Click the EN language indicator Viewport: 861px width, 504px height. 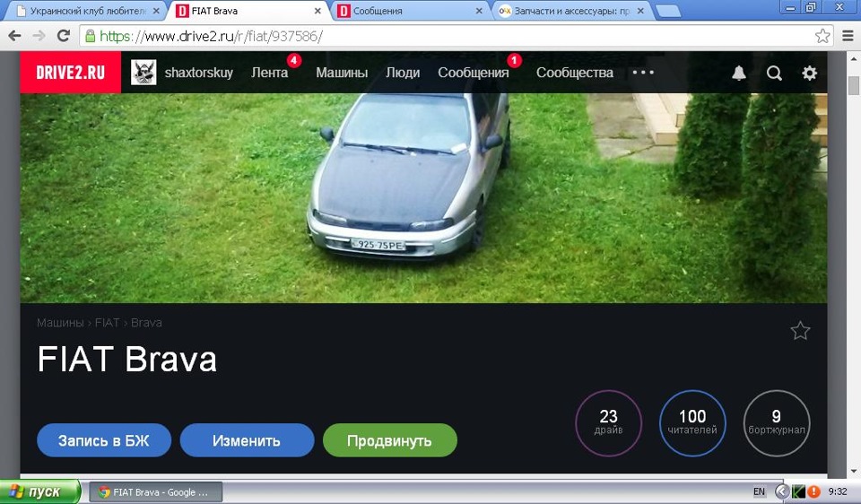pyautogui.click(x=759, y=492)
